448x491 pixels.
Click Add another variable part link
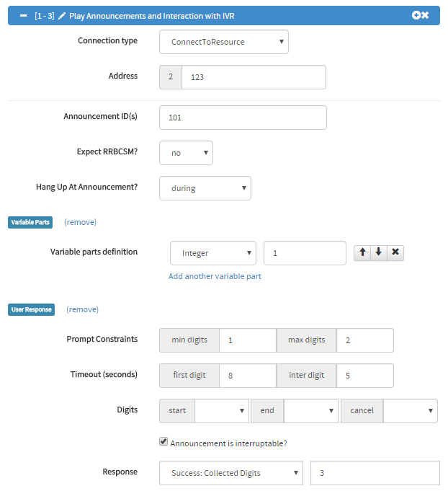tap(215, 276)
